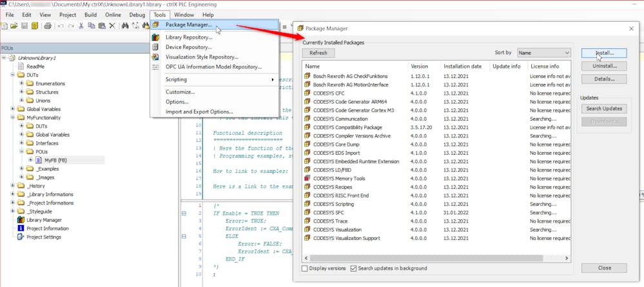
Task: Open the Sort by dropdown
Action: [543, 53]
